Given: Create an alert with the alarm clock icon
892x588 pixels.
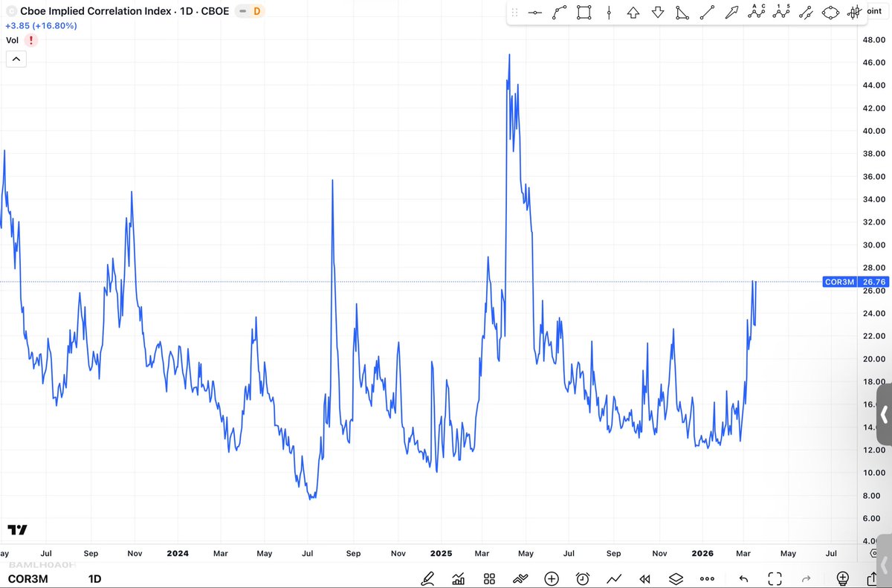Looking at the screenshot, I should pos(583,578).
